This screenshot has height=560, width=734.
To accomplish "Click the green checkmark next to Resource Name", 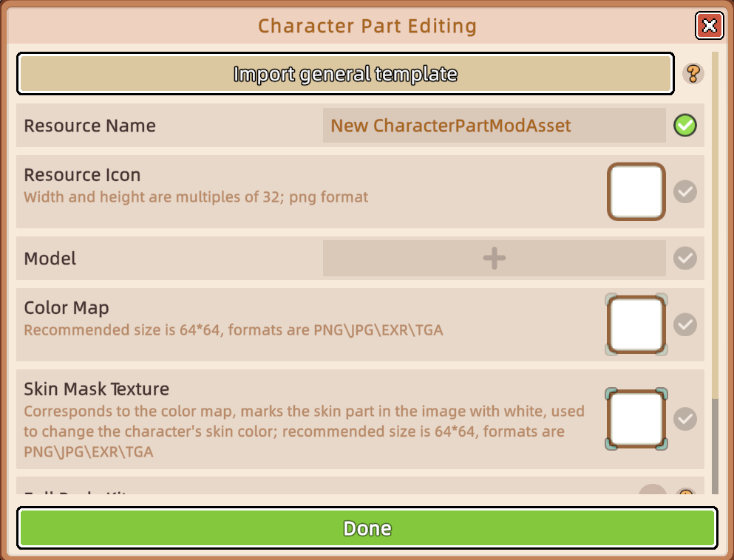I will click(x=685, y=126).
